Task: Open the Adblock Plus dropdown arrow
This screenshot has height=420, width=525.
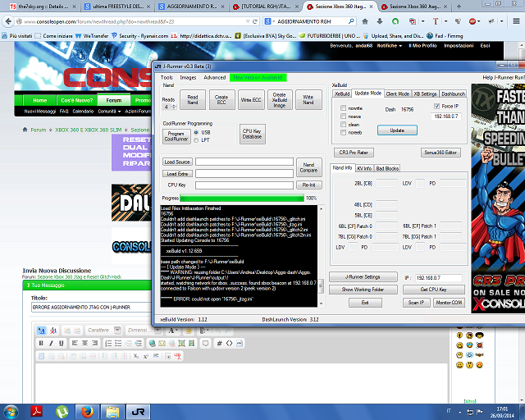Action: click(x=479, y=21)
